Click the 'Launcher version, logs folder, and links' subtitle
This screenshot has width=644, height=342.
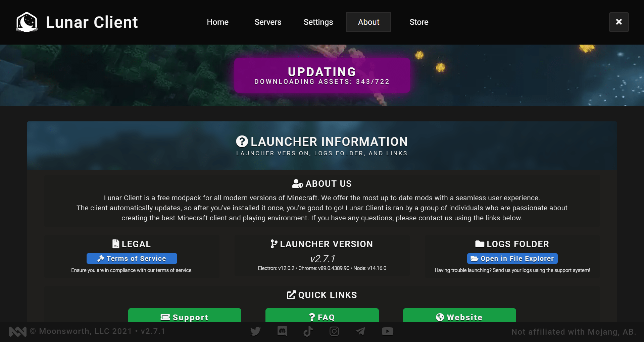[322, 153]
